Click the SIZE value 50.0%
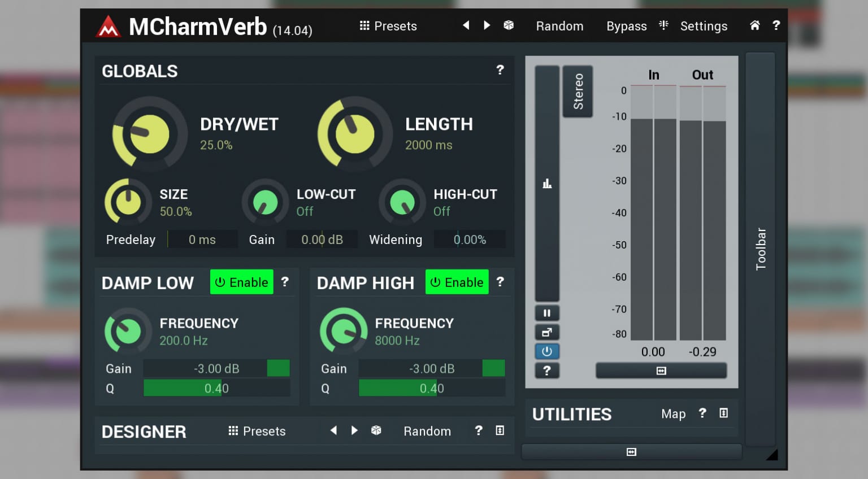868x479 pixels. click(176, 212)
